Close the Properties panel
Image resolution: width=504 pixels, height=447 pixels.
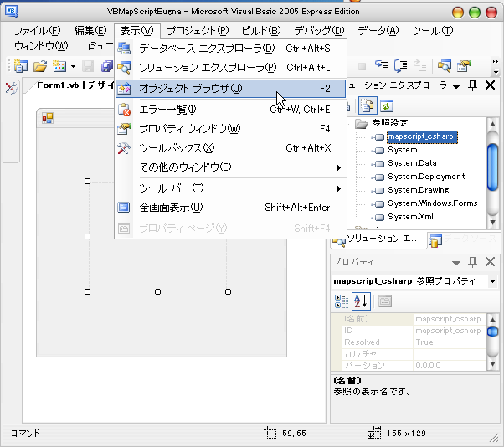[x=490, y=262]
